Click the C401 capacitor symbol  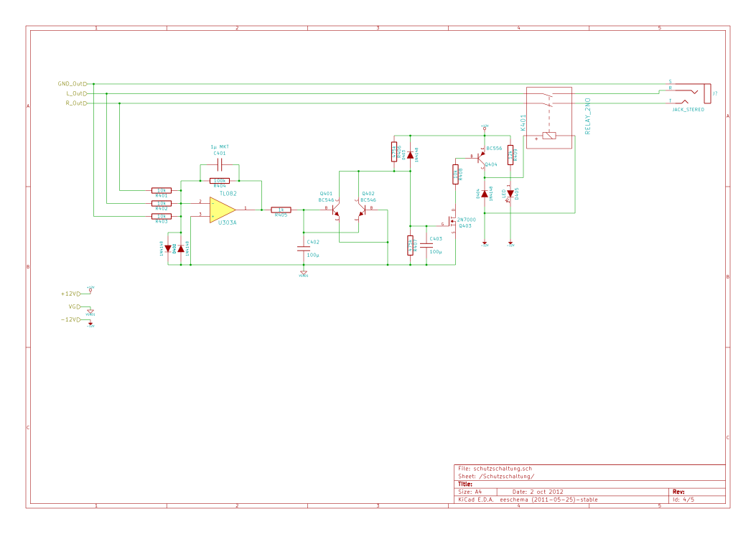(x=220, y=165)
